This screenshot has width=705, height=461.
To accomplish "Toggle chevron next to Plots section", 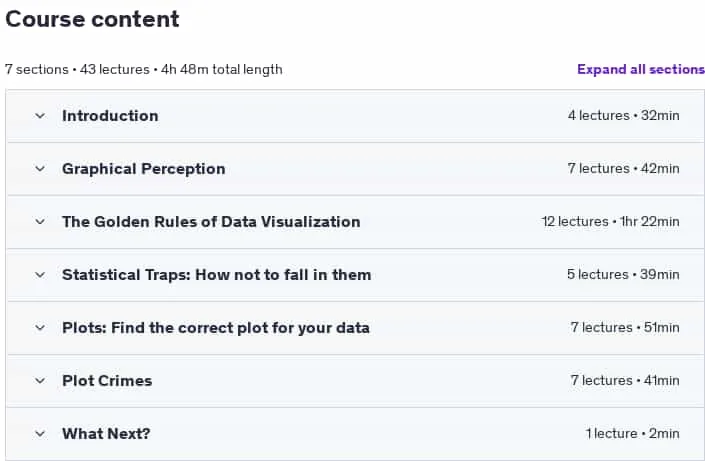I will [x=40, y=328].
